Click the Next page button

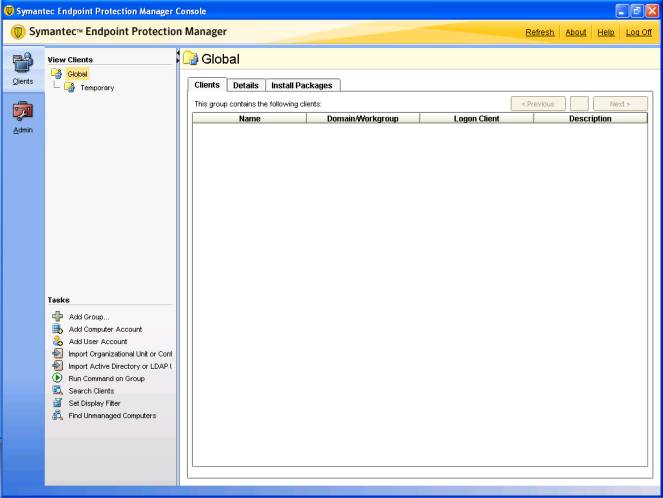tap(620, 104)
